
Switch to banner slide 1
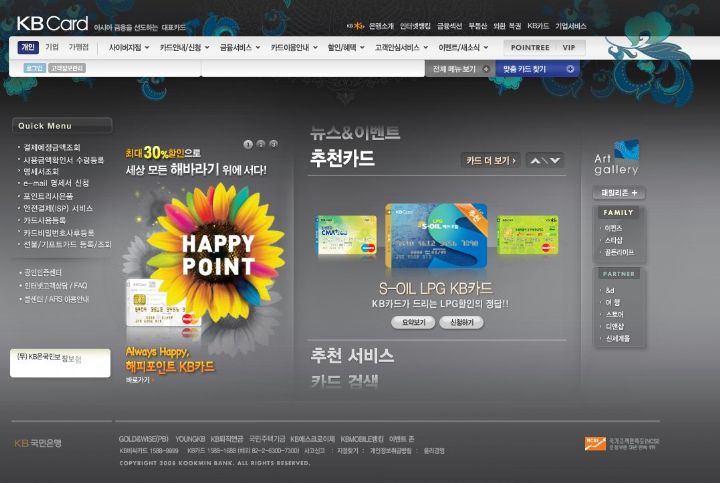247,145
